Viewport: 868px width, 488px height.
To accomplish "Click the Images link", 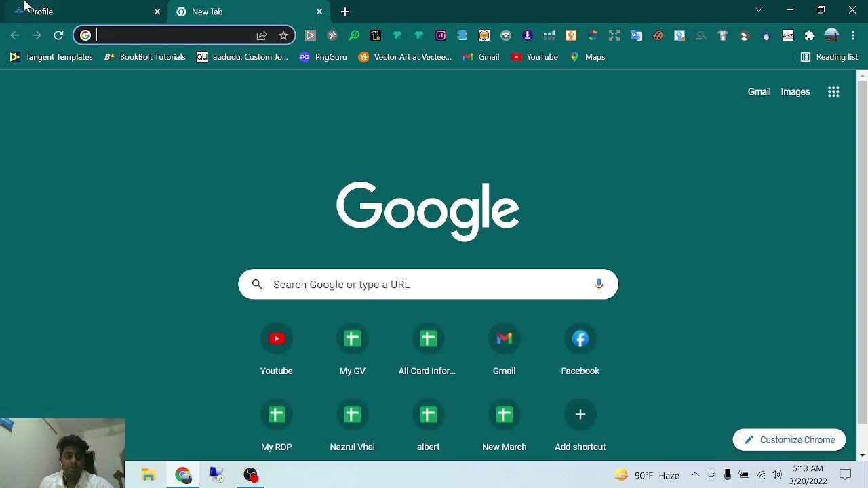I will pyautogui.click(x=795, y=92).
